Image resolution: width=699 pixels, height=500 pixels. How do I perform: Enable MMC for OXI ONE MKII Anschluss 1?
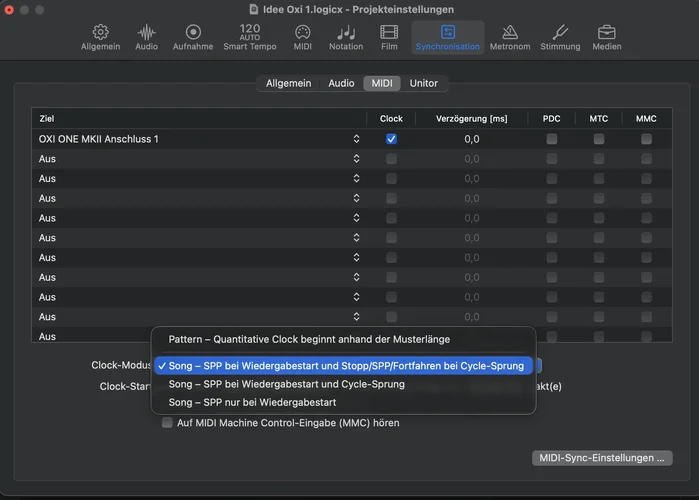point(646,139)
